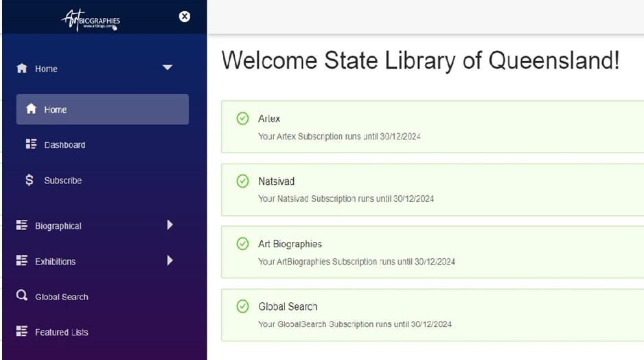The image size is (644, 360).
Task: Close the sidebar with the X icon
Action: point(185,16)
